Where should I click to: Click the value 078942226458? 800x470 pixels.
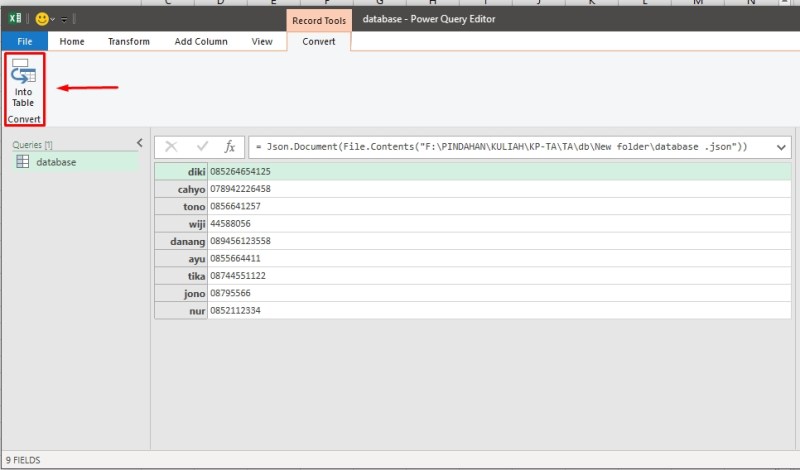(240, 189)
